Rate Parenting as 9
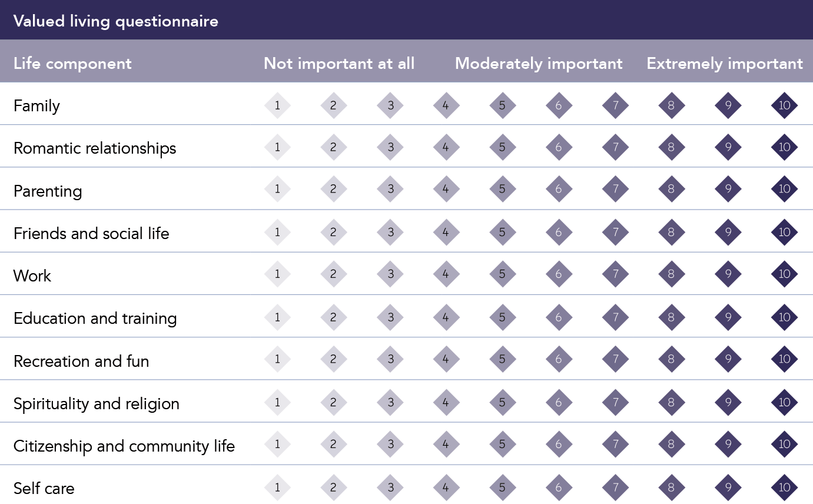The width and height of the screenshot is (813, 504). tap(728, 190)
